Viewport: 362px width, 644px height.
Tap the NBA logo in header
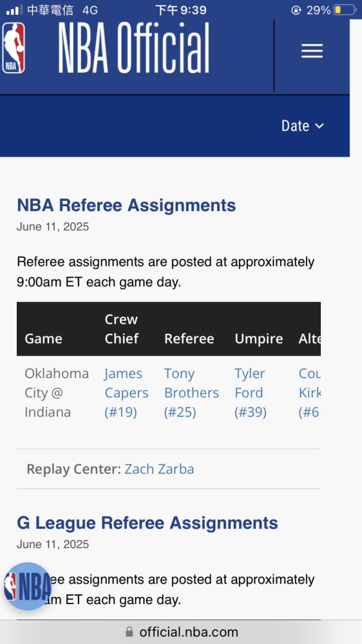14,48
